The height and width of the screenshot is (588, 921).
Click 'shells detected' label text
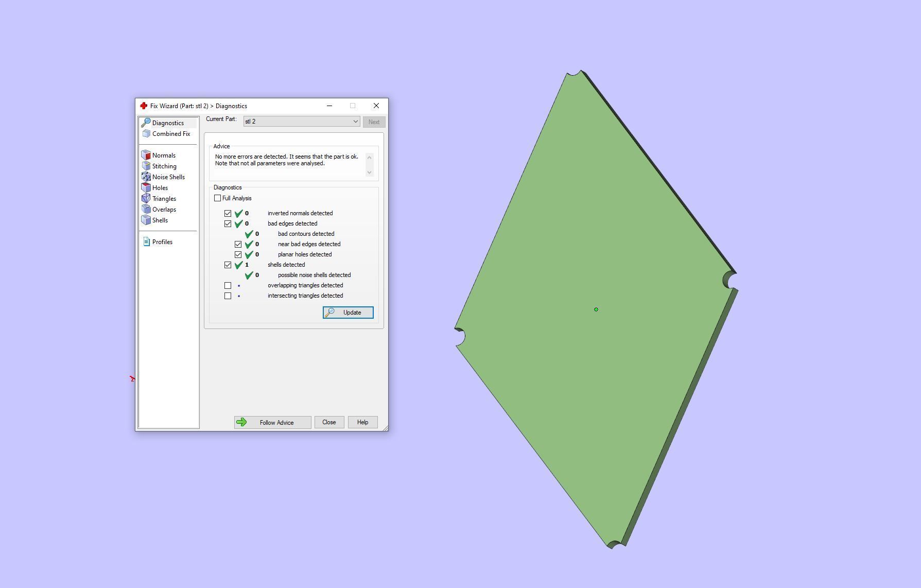click(286, 265)
